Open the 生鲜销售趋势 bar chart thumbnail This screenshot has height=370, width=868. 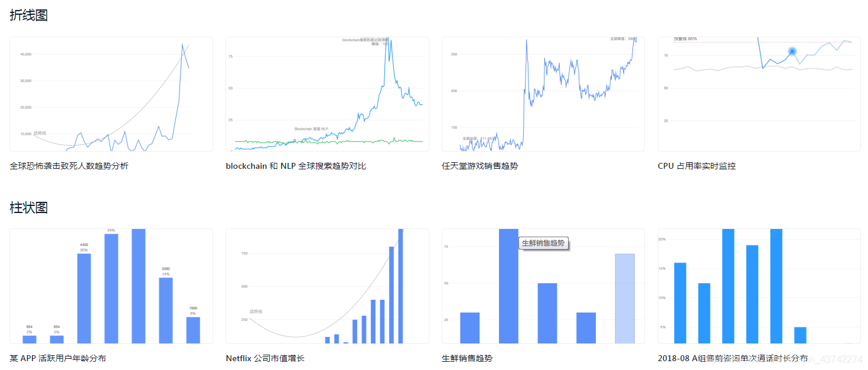[543, 286]
